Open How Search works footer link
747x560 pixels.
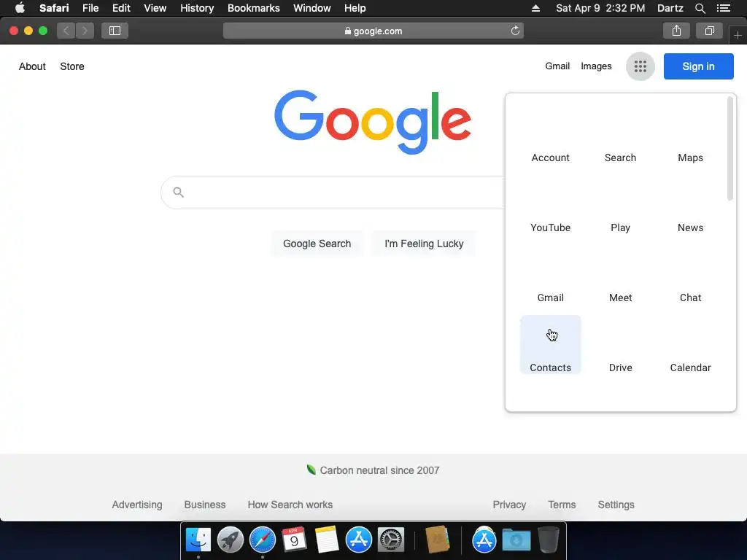pos(290,505)
